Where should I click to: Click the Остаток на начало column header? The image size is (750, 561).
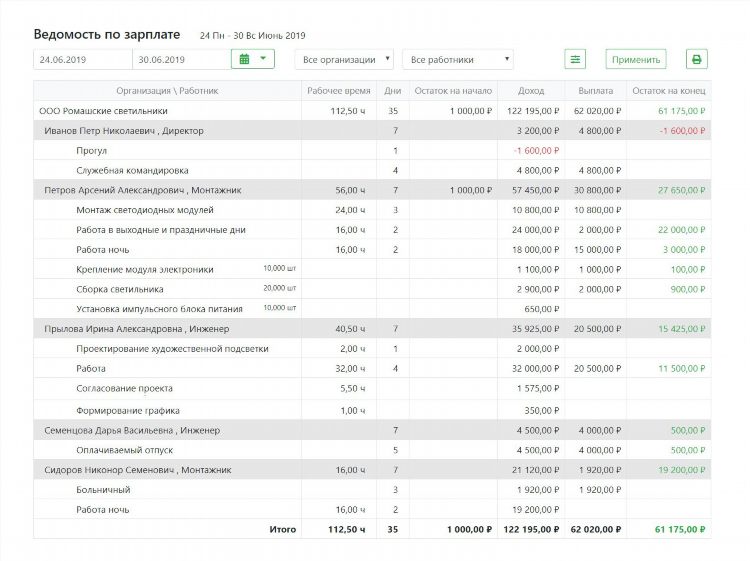pos(453,91)
